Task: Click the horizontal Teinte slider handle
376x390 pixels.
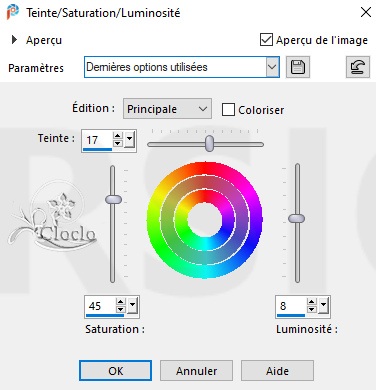Action: 209,143
